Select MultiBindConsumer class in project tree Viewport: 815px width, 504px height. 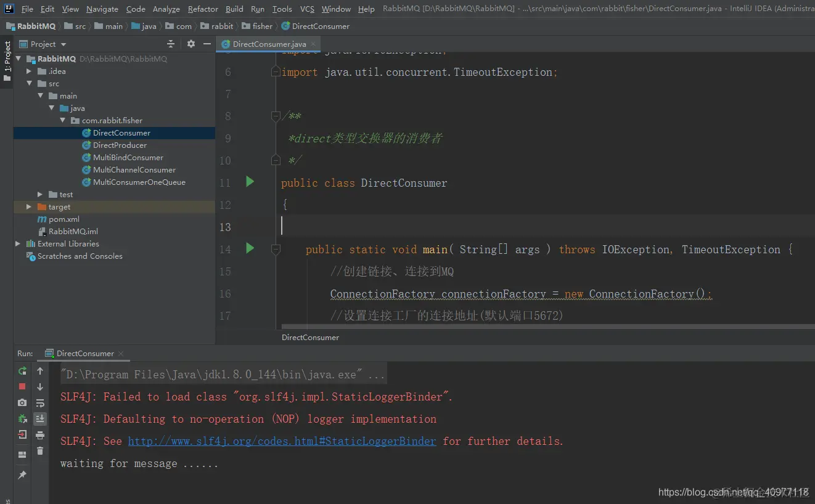(x=128, y=158)
